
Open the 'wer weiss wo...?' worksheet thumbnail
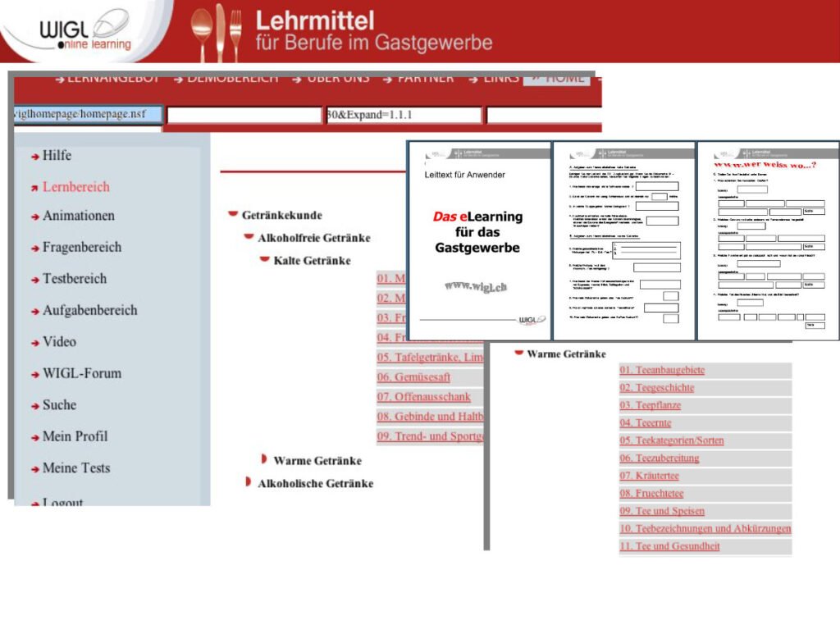(768, 240)
